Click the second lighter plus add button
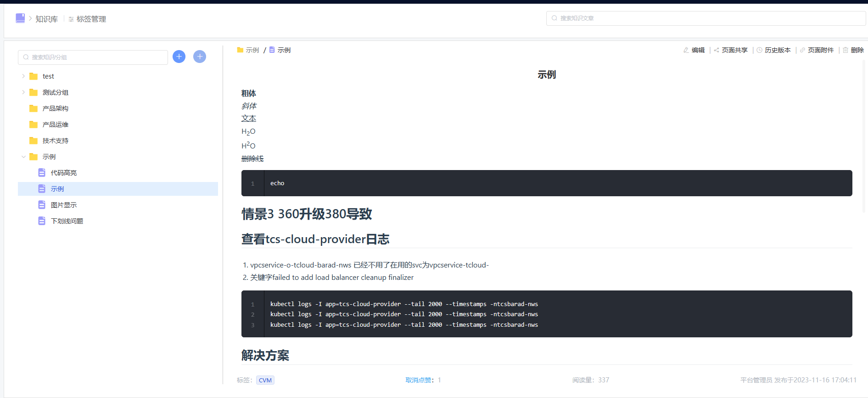Screen dimensions: 868x398 coord(200,57)
